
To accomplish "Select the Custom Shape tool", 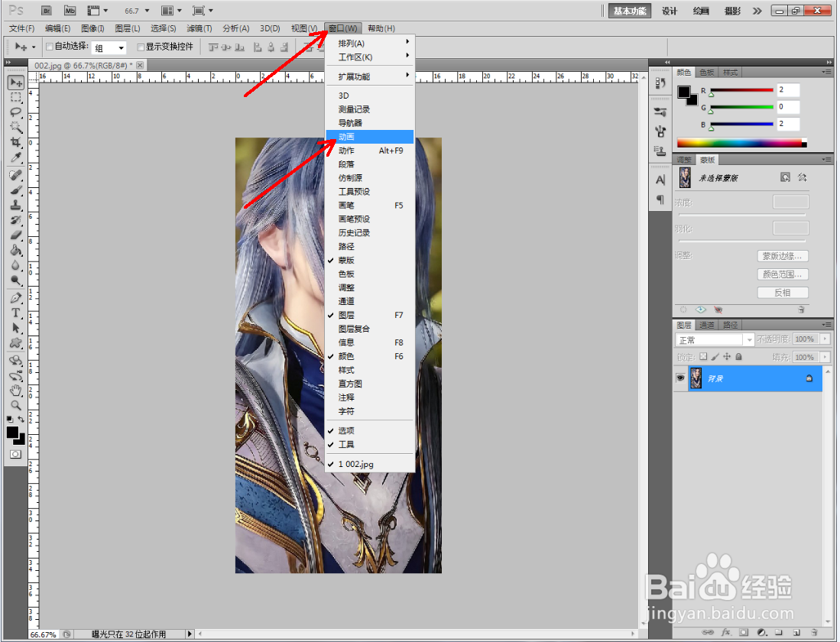I will (15, 343).
